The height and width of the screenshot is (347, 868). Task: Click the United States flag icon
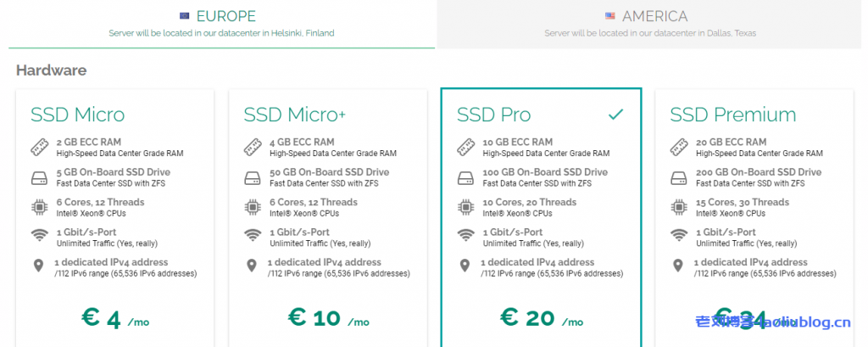[610, 16]
